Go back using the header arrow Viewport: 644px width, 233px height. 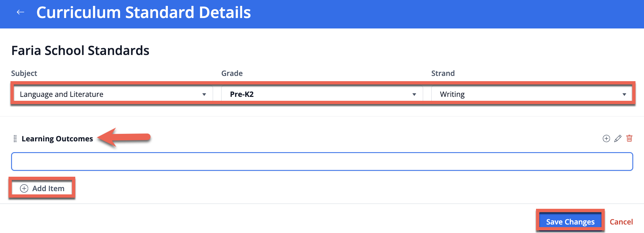(20, 12)
